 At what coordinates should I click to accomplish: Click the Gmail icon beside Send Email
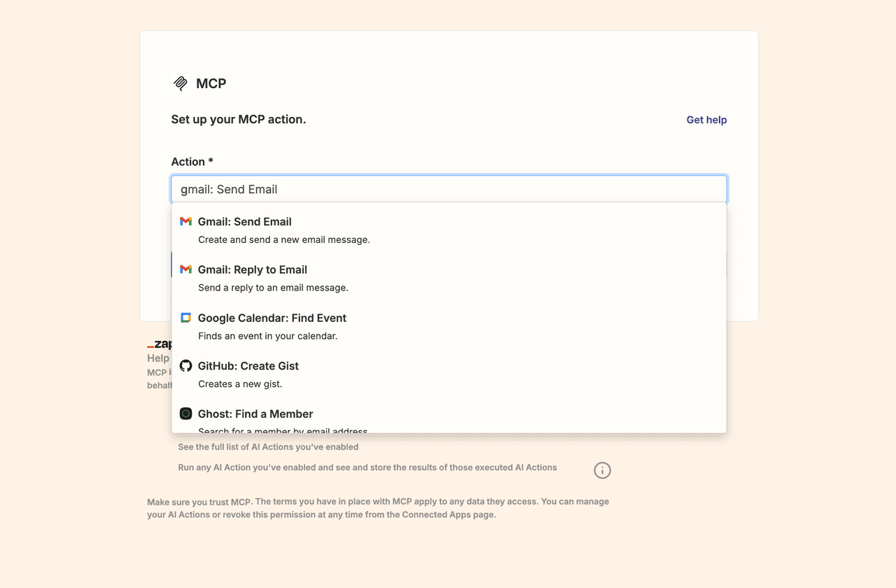185,221
